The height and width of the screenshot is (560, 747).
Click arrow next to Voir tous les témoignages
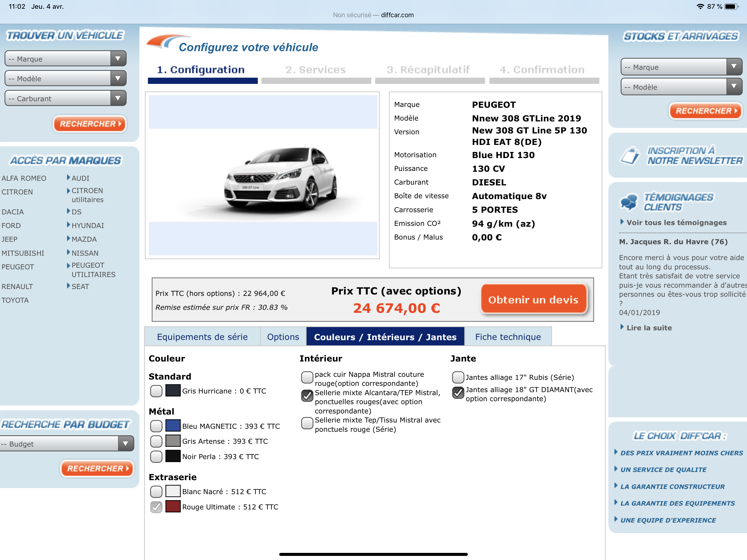pyautogui.click(x=622, y=222)
